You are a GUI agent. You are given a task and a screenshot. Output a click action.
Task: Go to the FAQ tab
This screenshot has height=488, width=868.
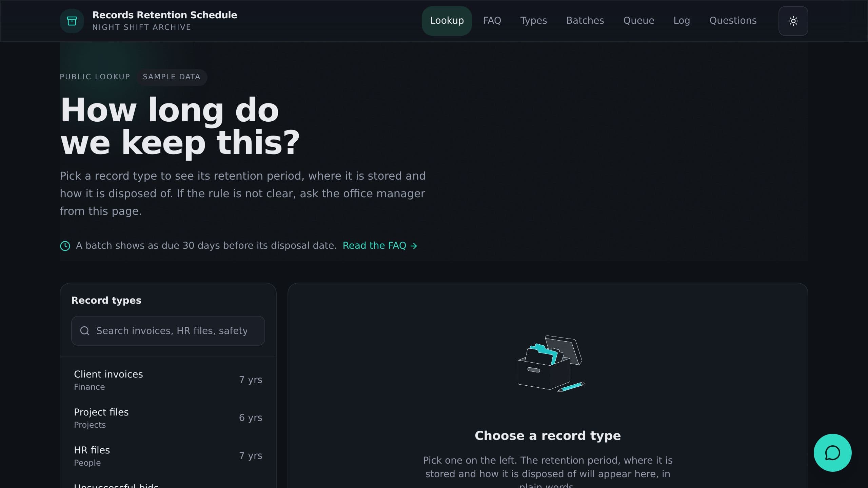492,21
